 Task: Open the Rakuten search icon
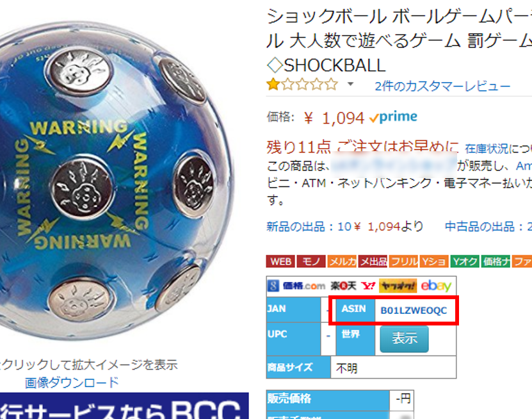pos(344,286)
